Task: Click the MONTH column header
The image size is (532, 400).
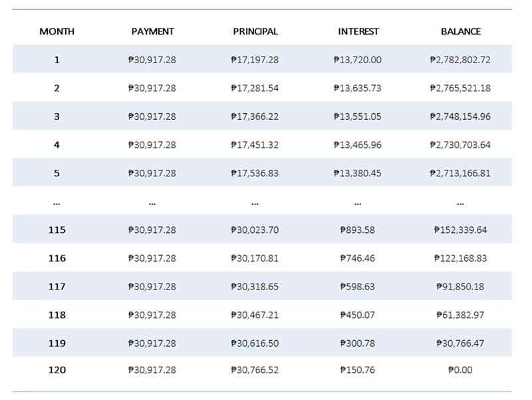Action: (57, 31)
